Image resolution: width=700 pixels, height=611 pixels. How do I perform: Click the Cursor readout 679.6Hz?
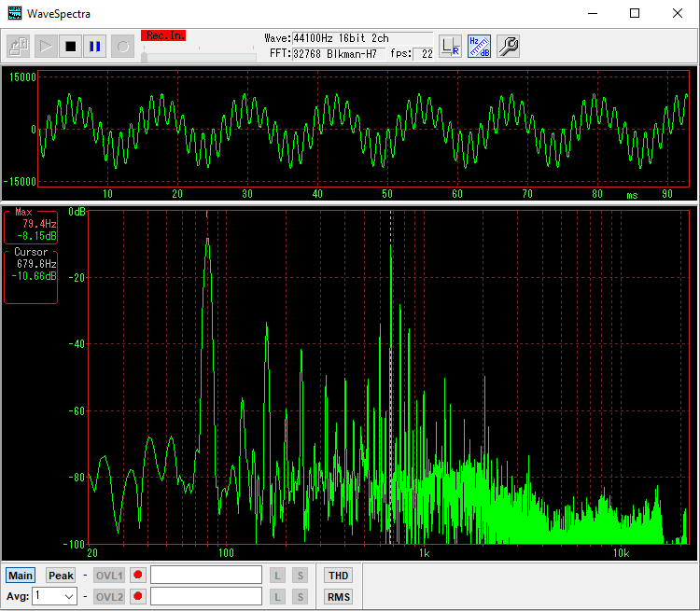[36, 264]
